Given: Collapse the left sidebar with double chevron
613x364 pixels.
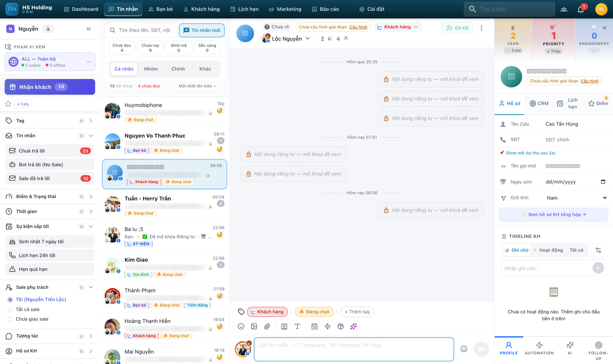Looking at the screenshot, I should click(89, 29).
